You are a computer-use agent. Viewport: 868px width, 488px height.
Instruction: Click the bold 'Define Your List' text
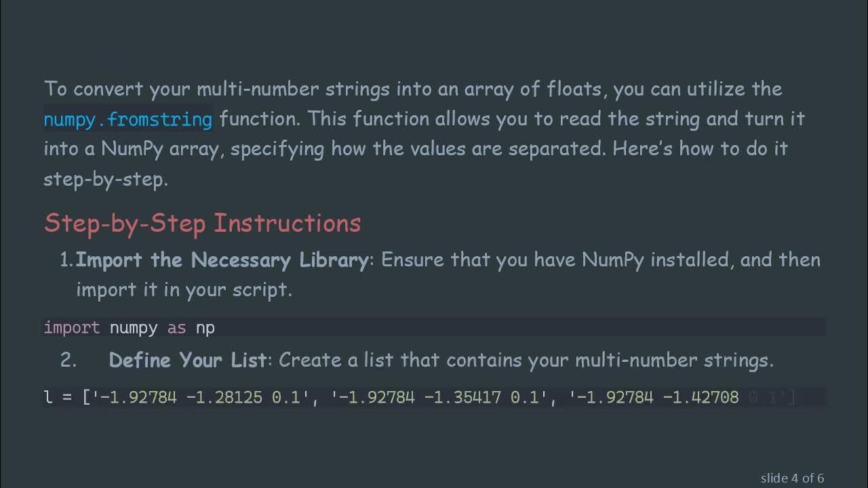(x=188, y=360)
